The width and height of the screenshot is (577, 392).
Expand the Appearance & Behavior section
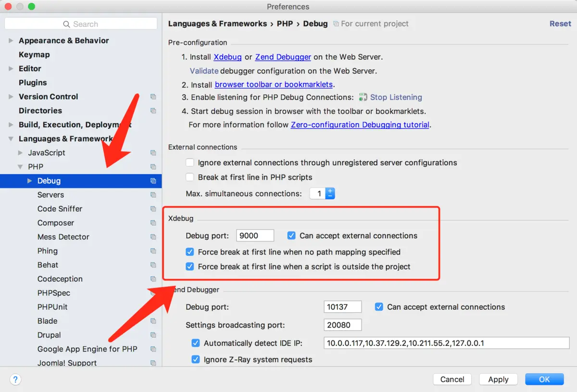pos(11,41)
